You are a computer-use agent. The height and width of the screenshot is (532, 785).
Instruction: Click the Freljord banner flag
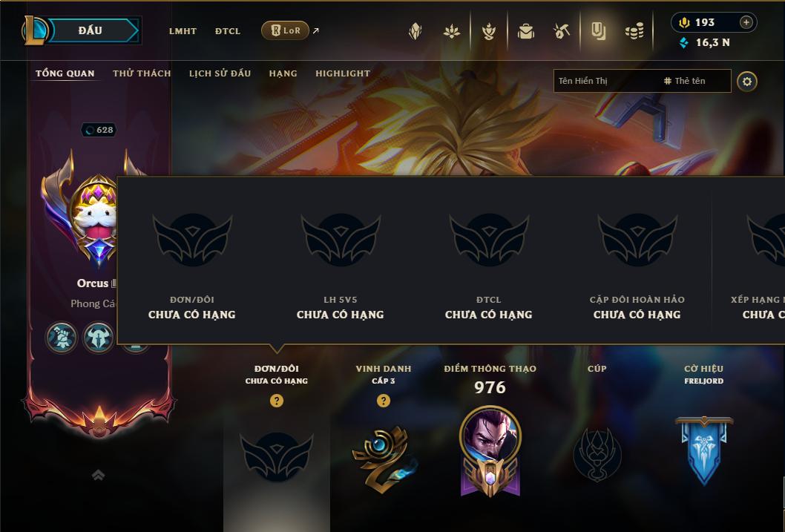tap(704, 450)
